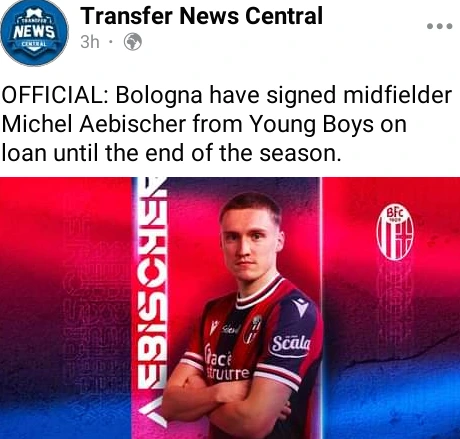
Task: Open the player announcement photo
Action: click(x=230, y=308)
